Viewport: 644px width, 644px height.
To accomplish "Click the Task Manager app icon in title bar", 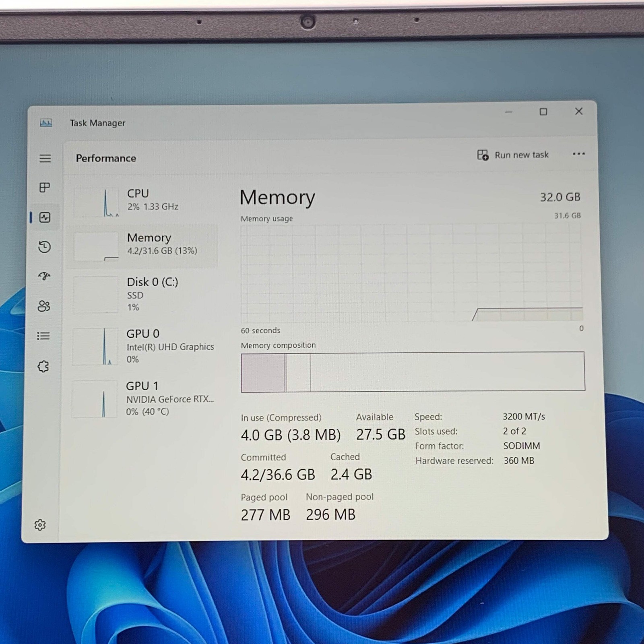I will point(46,123).
